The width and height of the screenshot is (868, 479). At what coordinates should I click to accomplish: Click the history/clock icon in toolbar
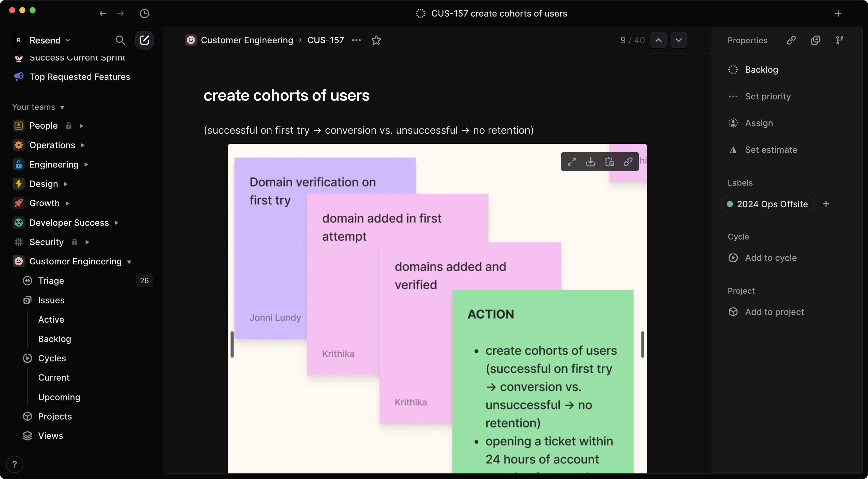144,13
